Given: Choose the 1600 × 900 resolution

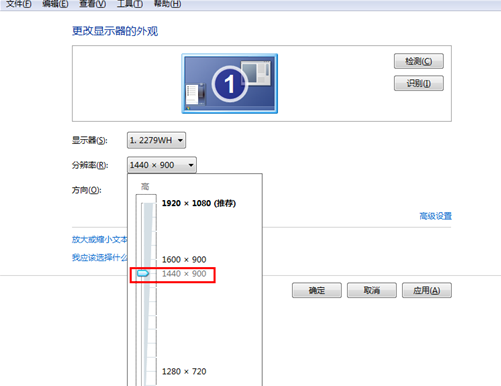Looking at the screenshot, I should tap(184, 259).
